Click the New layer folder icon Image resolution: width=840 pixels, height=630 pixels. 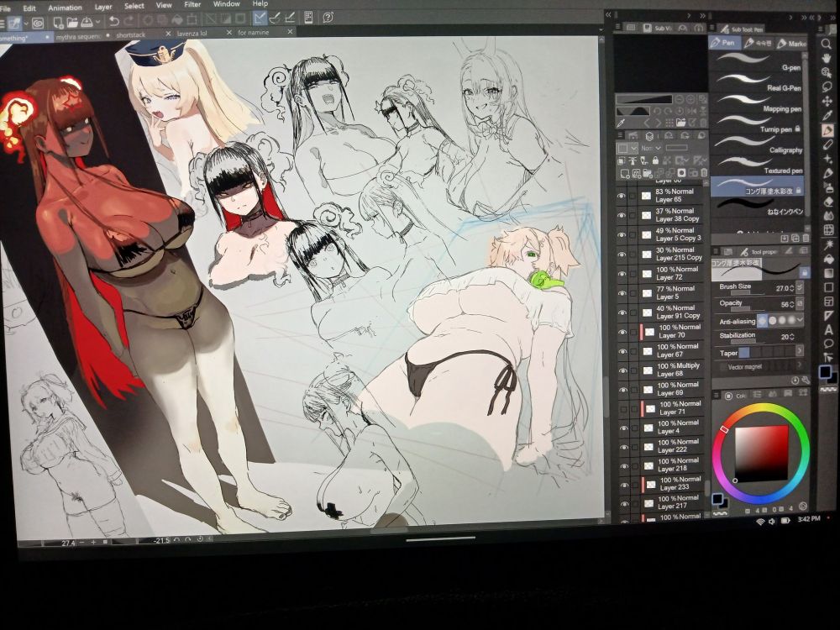[x=647, y=173]
